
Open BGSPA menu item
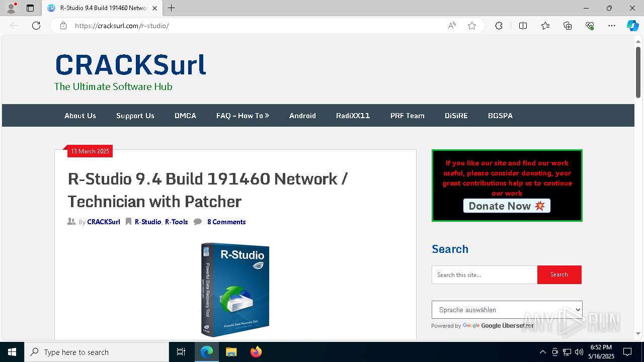click(x=500, y=116)
